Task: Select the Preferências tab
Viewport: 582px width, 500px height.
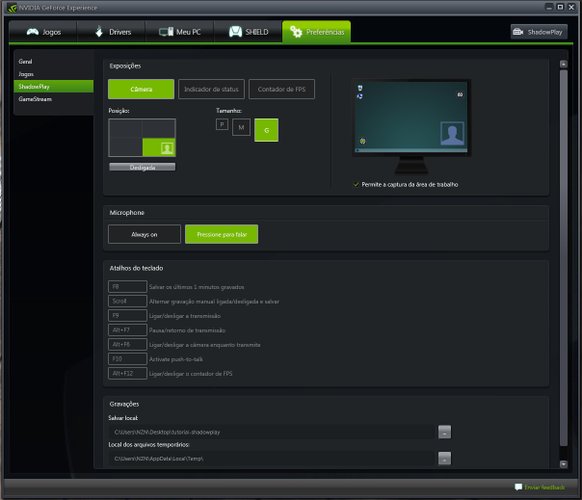Action: [316, 32]
